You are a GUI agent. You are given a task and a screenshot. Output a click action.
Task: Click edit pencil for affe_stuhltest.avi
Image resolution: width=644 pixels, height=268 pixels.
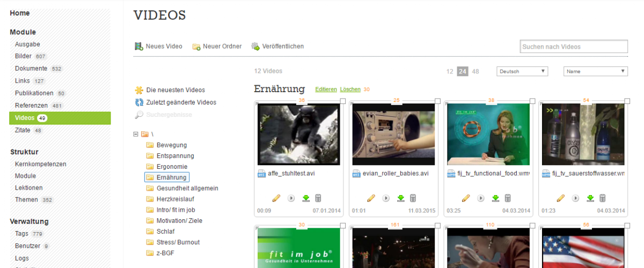(x=276, y=198)
